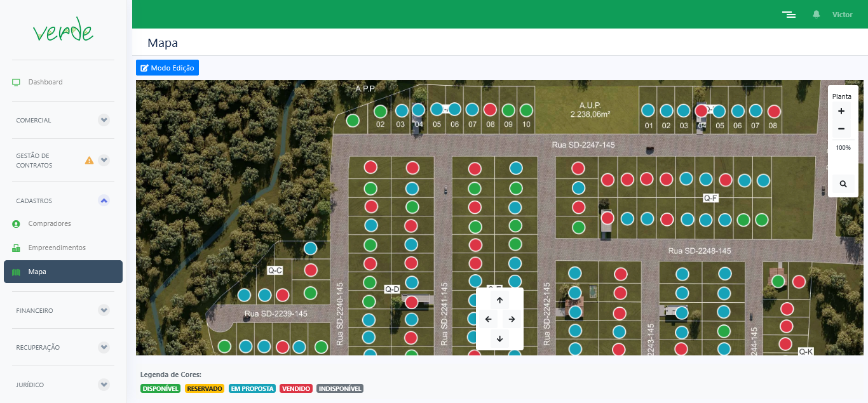Click the plus icon to zoom the Planta
Viewport: 868px width, 403px height.
841,111
